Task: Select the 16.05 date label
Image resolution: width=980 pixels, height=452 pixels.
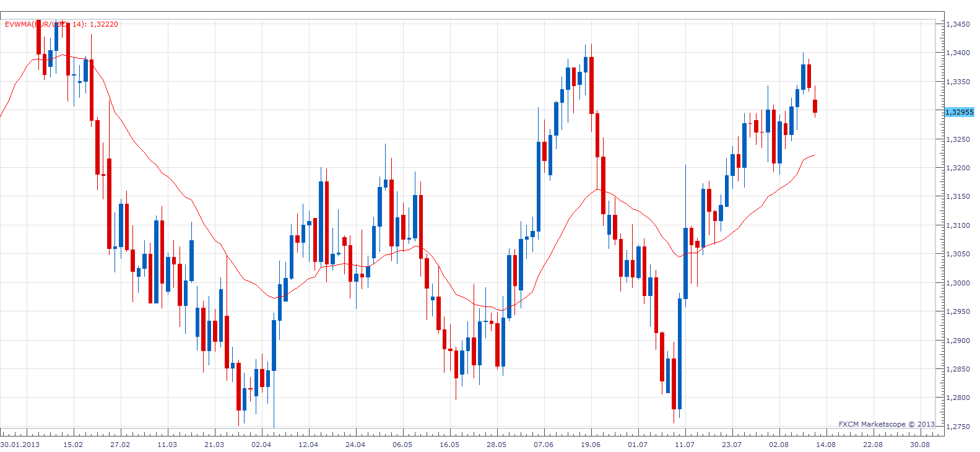Action: [x=449, y=445]
